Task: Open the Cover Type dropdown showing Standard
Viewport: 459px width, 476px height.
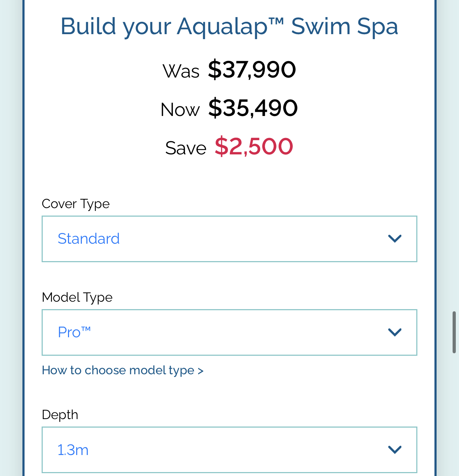Action: point(229,239)
